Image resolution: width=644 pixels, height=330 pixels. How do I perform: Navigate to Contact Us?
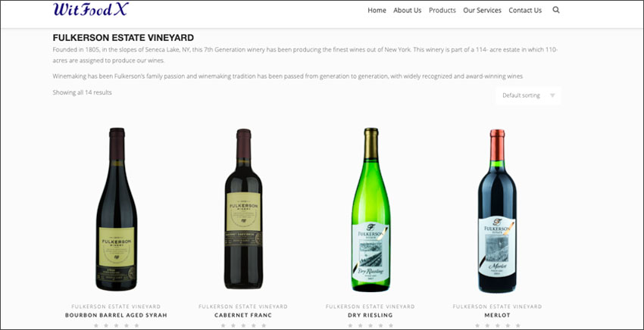click(525, 11)
